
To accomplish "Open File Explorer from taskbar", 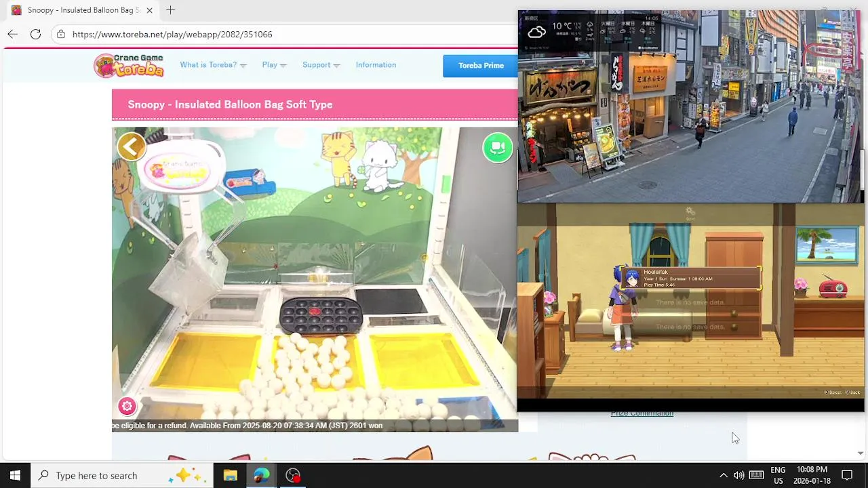I will click(230, 475).
